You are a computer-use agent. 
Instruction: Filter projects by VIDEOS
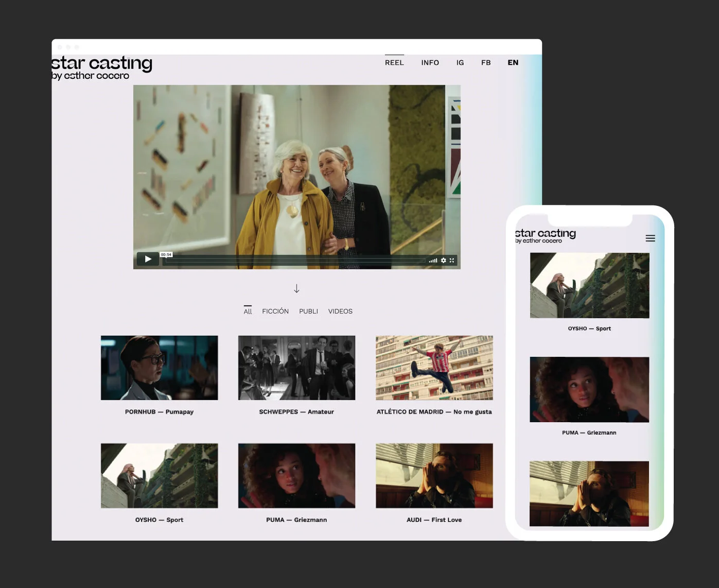pyautogui.click(x=340, y=311)
